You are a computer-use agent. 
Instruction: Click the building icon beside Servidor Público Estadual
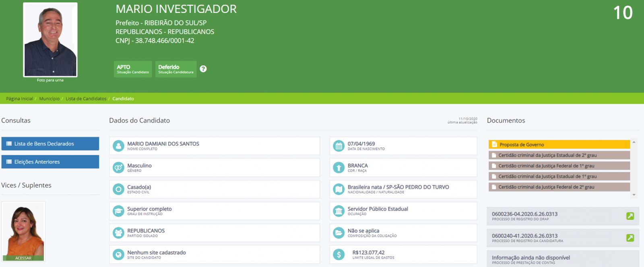pos(339,211)
